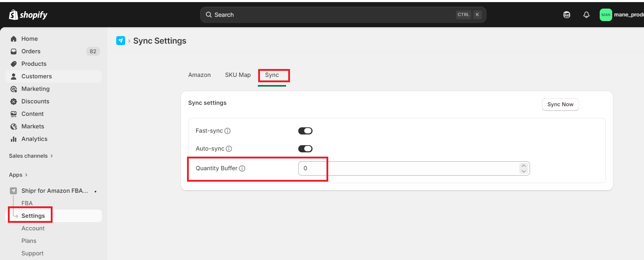Screen dimensions: 644x260
Task: Open the notifications bell
Action: [586, 15]
